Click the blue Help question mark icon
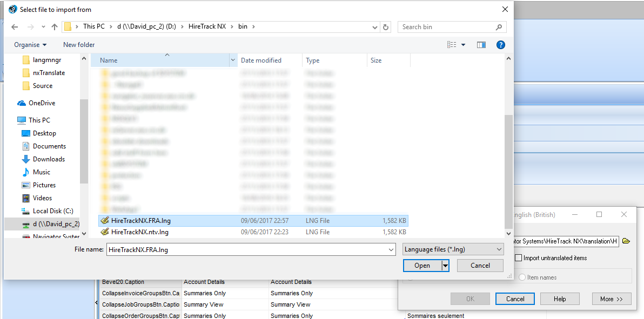The height and width of the screenshot is (319, 644). click(x=500, y=45)
